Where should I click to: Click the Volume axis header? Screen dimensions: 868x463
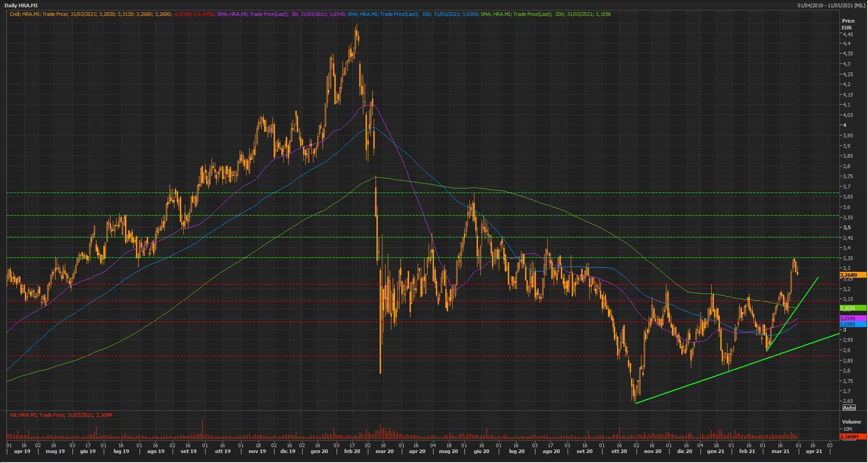click(851, 422)
